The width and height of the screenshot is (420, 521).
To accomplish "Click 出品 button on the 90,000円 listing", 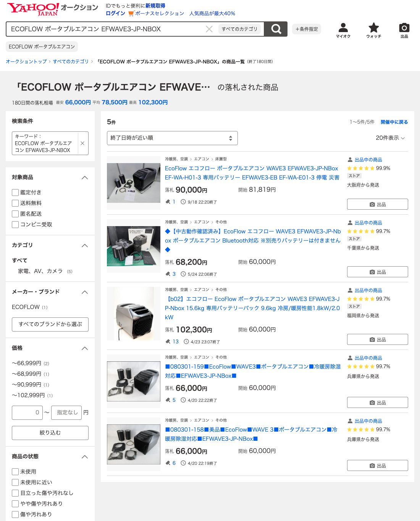I will pyautogui.click(x=377, y=204).
